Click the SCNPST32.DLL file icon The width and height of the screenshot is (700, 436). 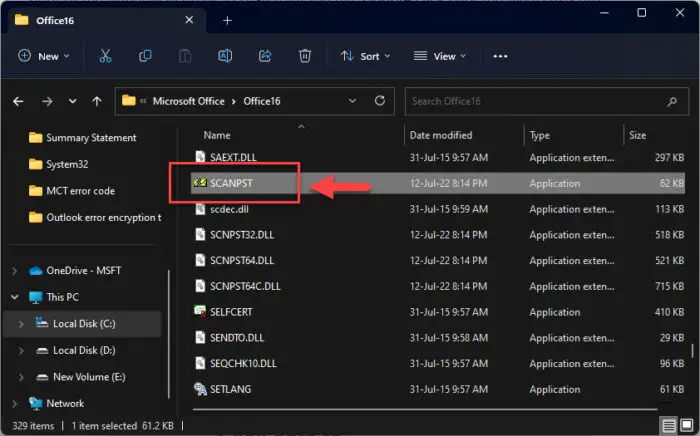click(200, 234)
